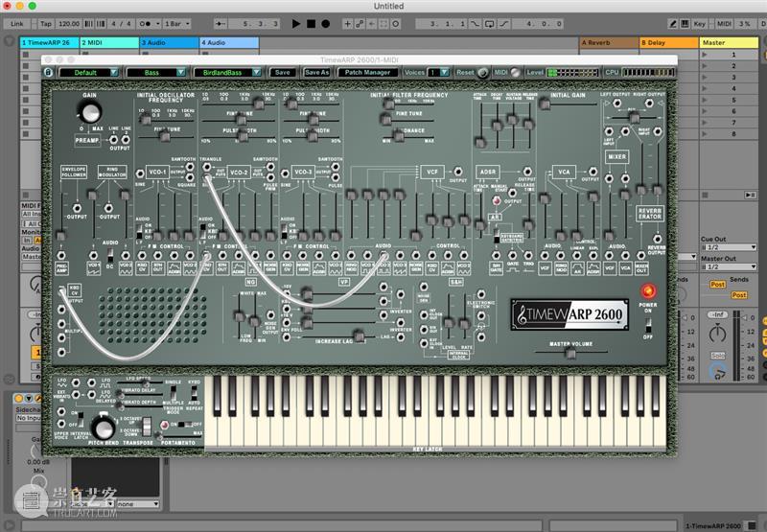
Task: Open the 1 Bar quantization dropdown
Action: [x=176, y=23]
